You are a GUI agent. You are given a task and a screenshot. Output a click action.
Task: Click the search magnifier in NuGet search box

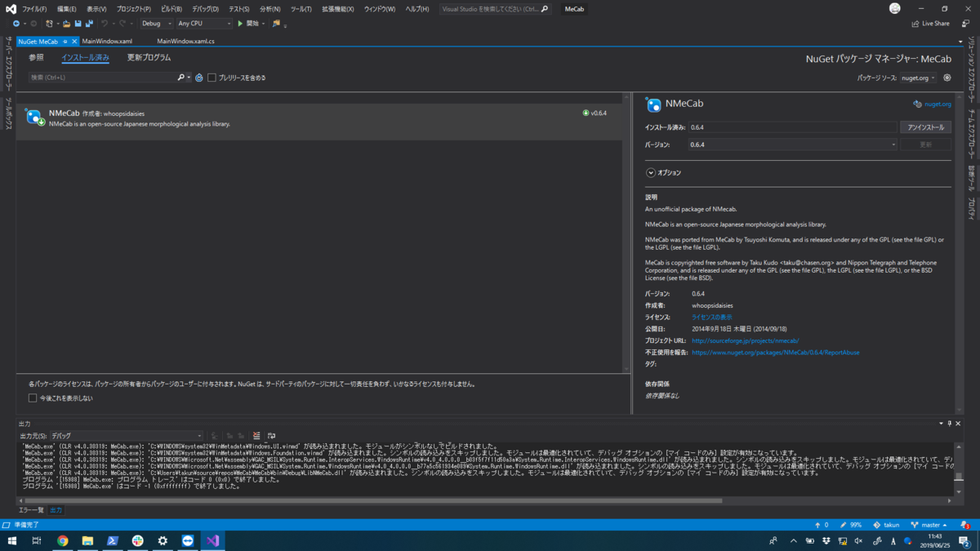coord(181,78)
